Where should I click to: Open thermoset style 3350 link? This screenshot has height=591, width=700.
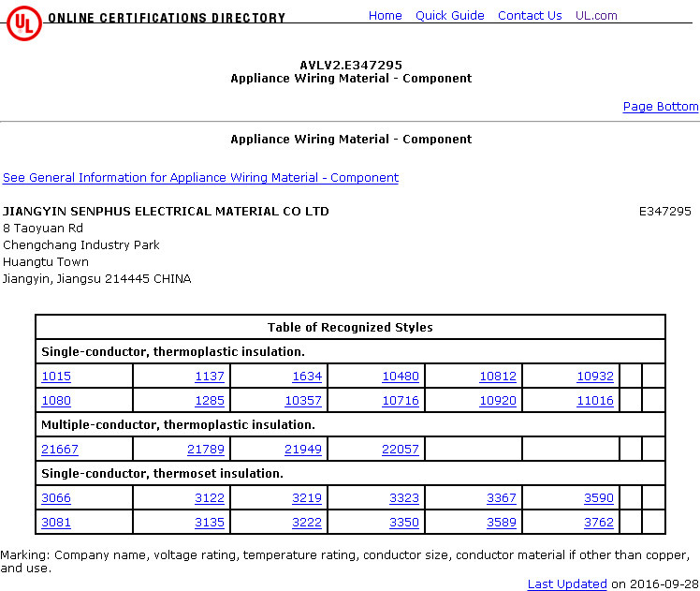tap(404, 523)
